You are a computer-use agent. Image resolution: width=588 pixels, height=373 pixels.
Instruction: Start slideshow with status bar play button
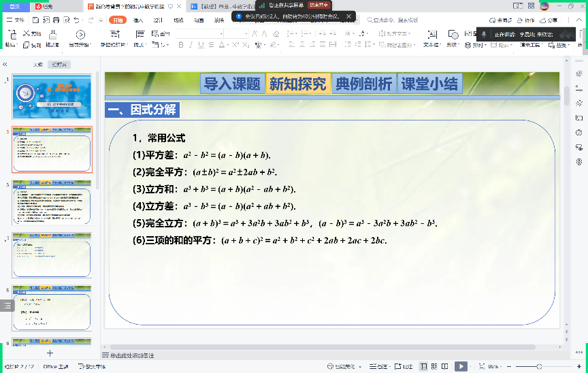(461, 366)
